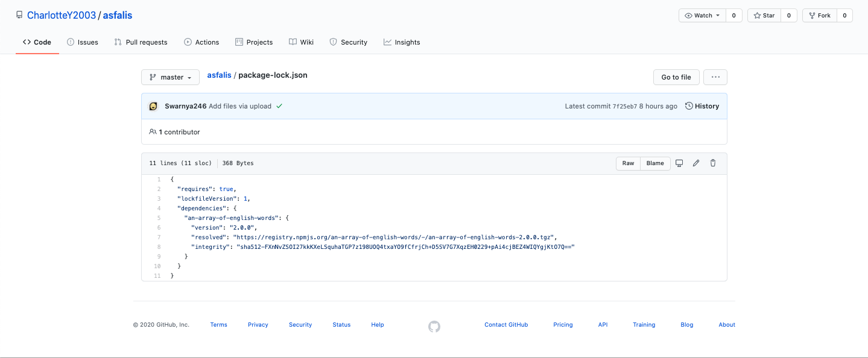Image resolution: width=868 pixels, height=358 pixels.
Task: Click the Go to file button
Action: (676, 77)
